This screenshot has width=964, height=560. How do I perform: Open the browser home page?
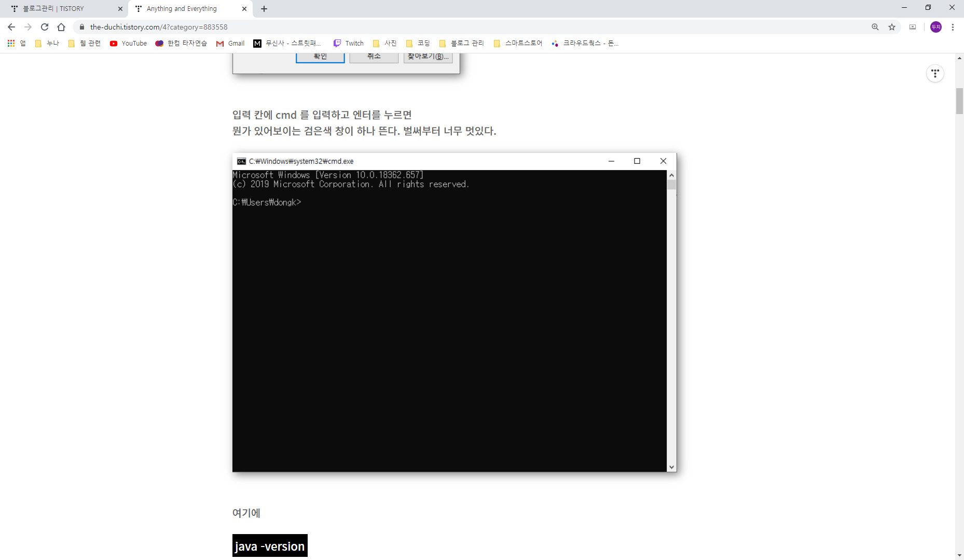(61, 27)
